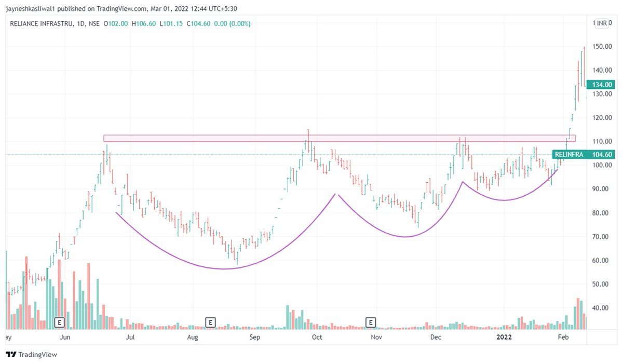Screen dimensions: 623x364
Task: Click the earnings E marker below August
Action: pyautogui.click(x=210, y=322)
